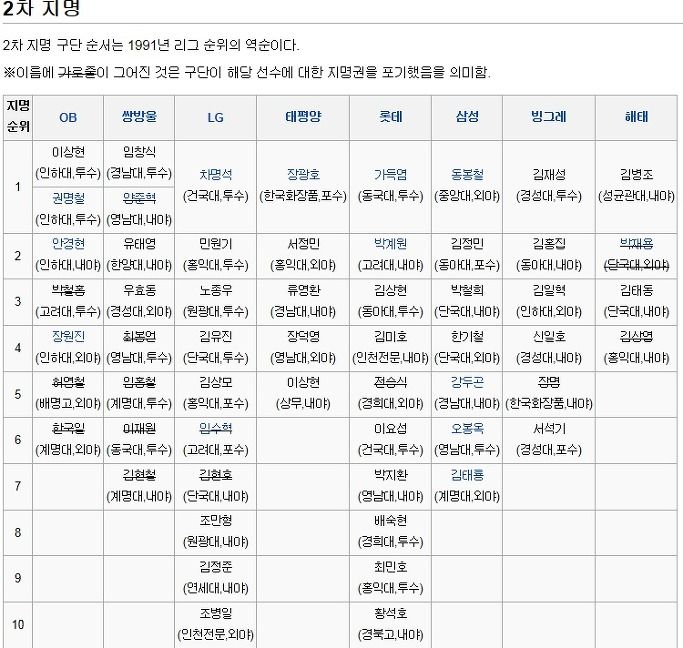Click the struck-through 임수혁 link

coord(216,429)
